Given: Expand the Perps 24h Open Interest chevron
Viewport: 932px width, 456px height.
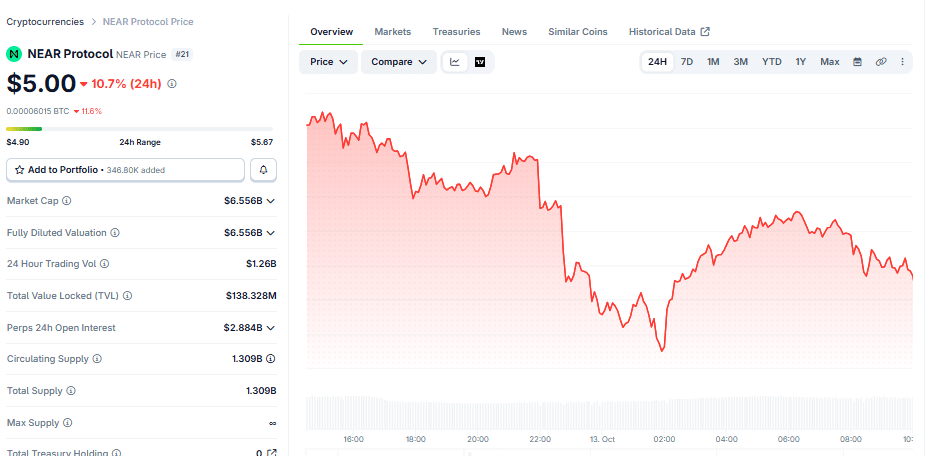Looking at the screenshot, I should 270,328.
